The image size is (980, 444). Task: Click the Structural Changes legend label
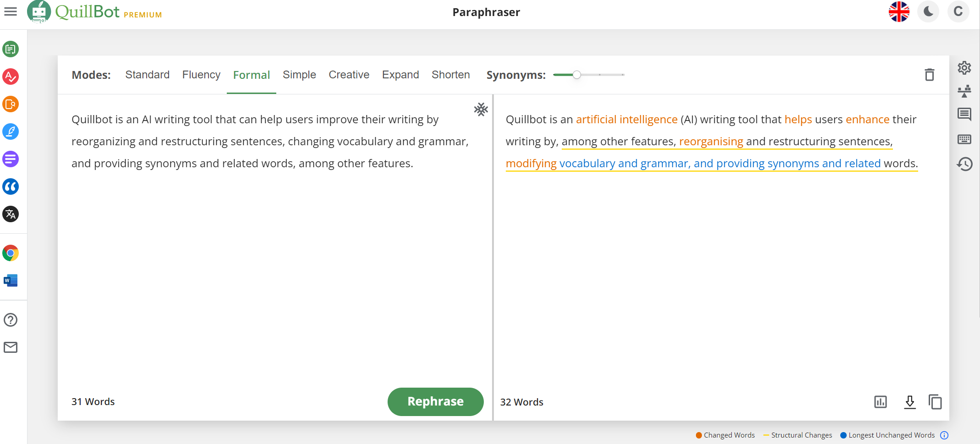tap(801, 435)
